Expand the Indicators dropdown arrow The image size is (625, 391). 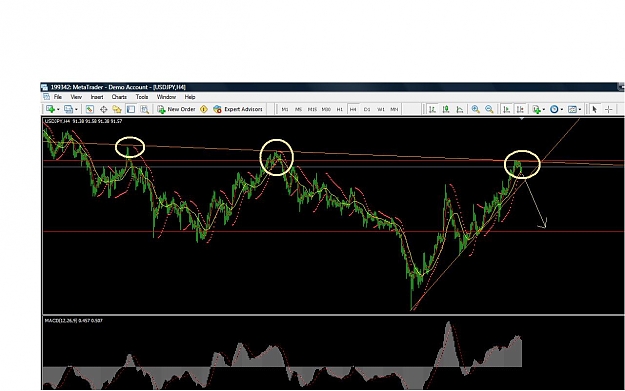point(544,110)
